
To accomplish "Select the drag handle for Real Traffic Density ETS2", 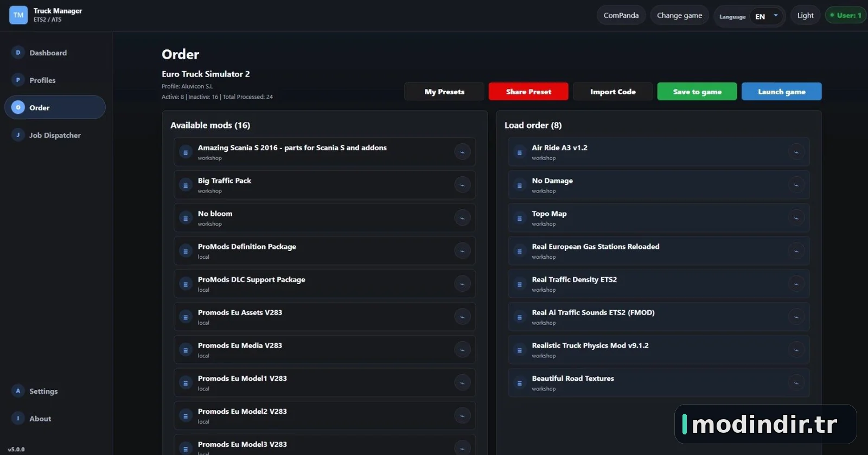I will click(520, 284).
